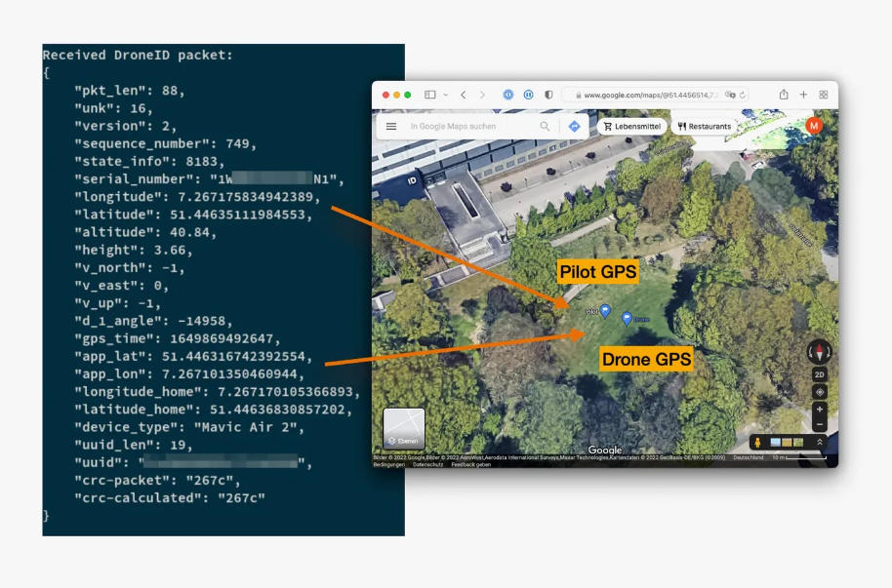The image size is (892, 588).
Task: Zoom in with the plus map control
Action: (x=819, y=410)
